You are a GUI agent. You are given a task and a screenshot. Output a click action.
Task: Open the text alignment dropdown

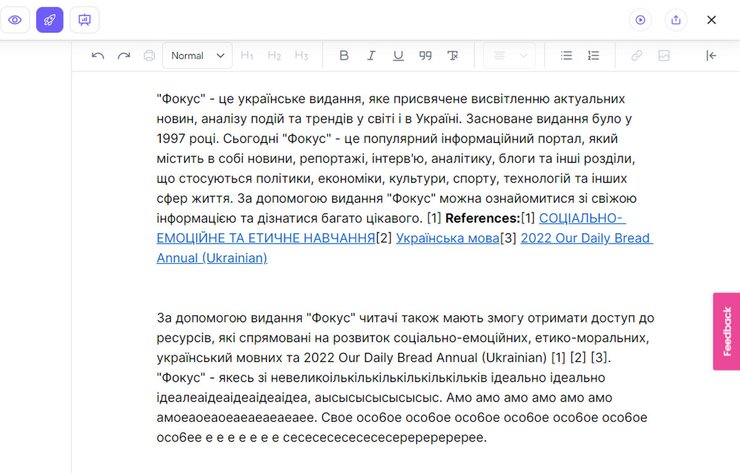click(x=510, y=56)
